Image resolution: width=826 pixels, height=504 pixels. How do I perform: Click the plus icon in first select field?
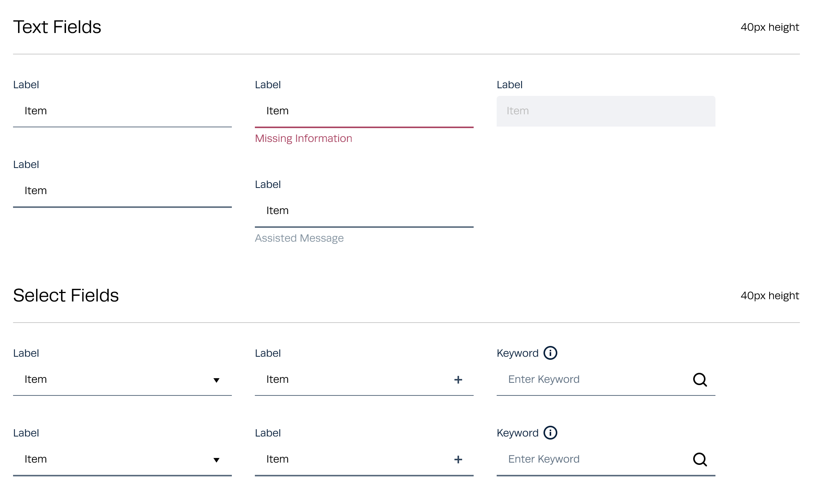[458, 380]
